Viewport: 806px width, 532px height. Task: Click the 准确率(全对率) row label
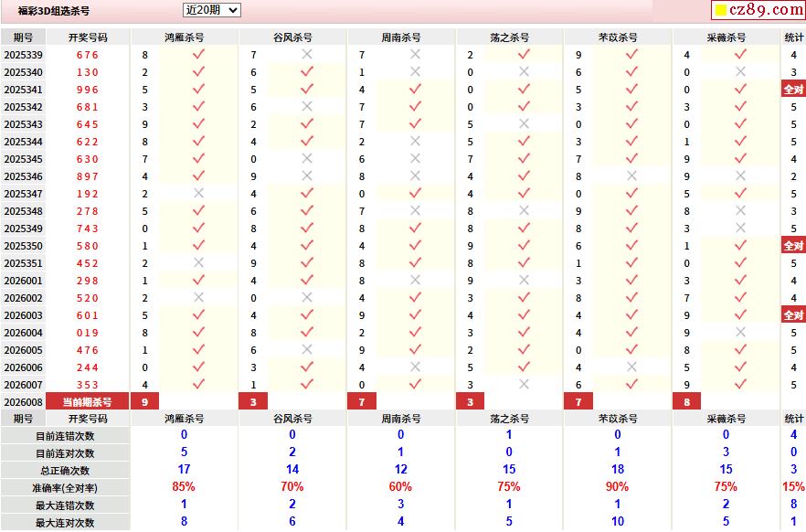(65, 488)
